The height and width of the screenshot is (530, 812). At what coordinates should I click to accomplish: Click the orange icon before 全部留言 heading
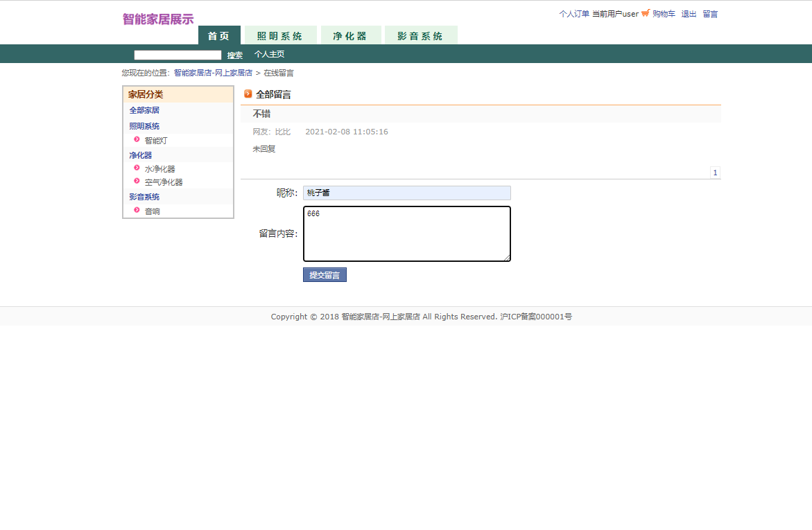click(x=248, y=94)
